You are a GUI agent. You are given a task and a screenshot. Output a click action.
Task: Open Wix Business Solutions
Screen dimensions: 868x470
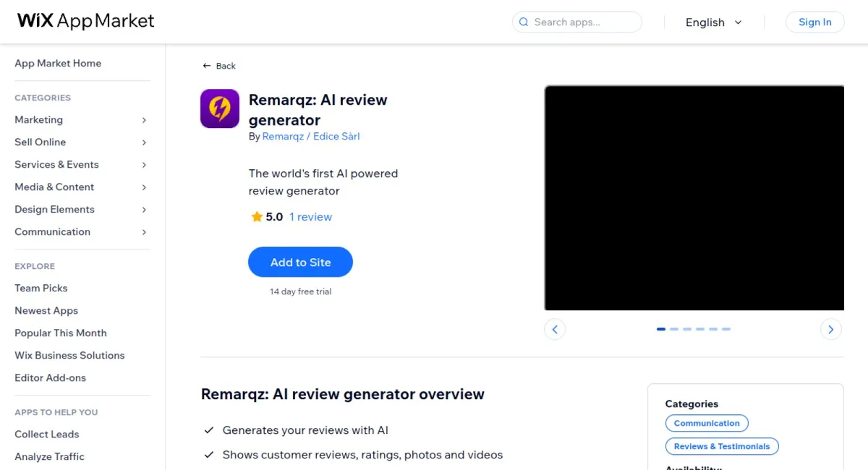coord(69,355)
